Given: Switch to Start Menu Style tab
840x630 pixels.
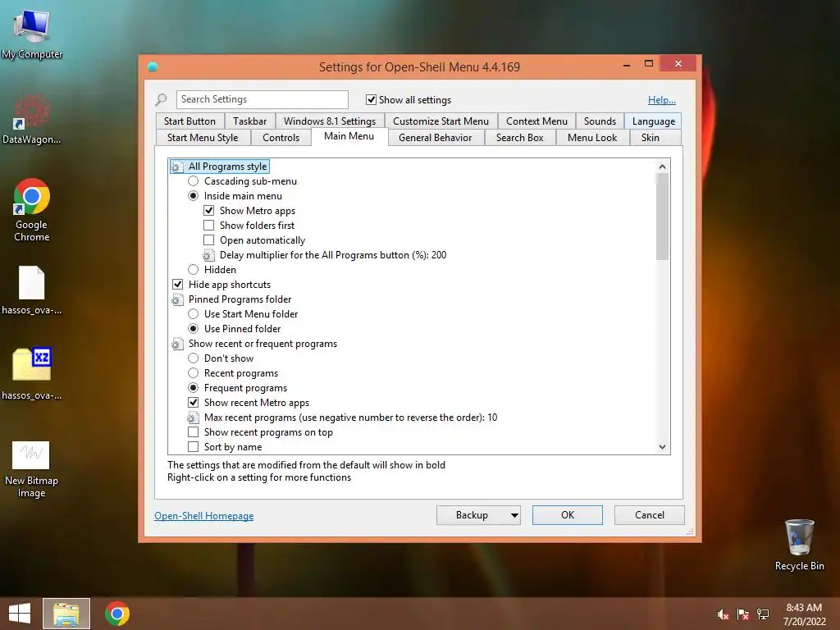Looking at the screenshot, I should point(203,138).
